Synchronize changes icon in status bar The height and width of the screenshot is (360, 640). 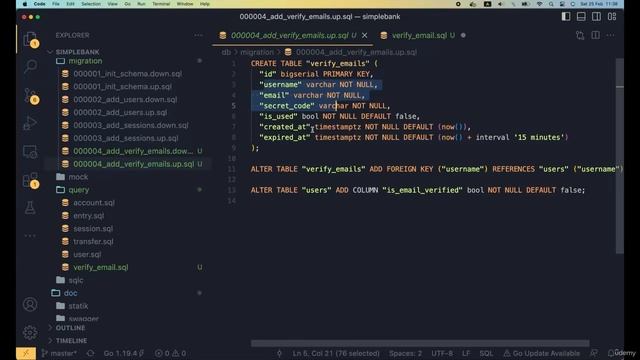90,353
